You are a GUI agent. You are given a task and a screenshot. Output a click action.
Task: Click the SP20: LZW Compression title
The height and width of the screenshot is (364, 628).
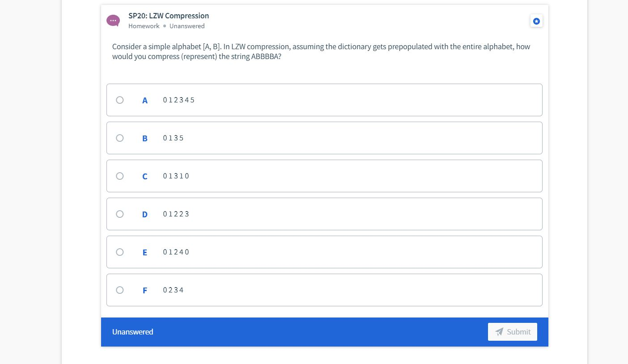tap(169, 16)
